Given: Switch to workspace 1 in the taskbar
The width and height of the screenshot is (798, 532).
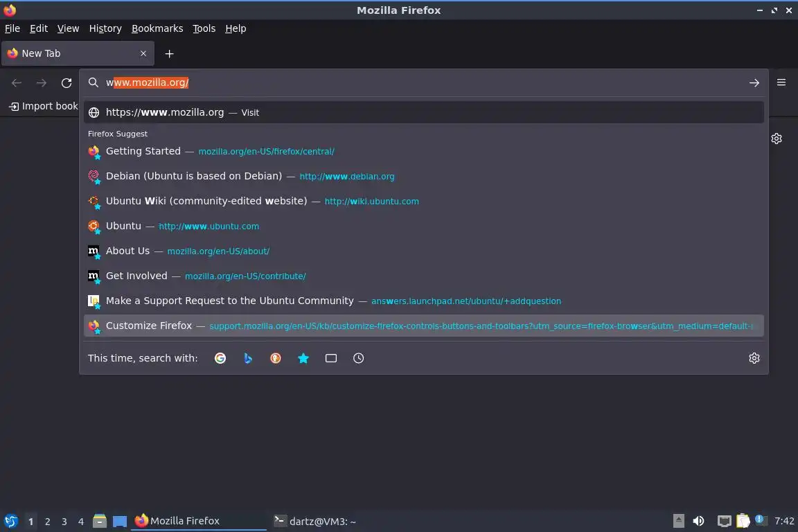Looking at the screenshot, I should tap(30, 522).
